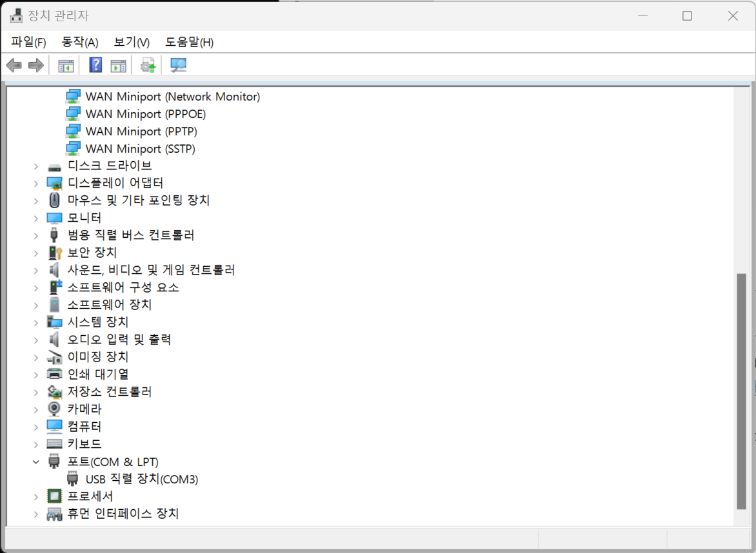Open the 동작(A) menu
This screenshot has width=756, height=553.
(x=80, y=42)
